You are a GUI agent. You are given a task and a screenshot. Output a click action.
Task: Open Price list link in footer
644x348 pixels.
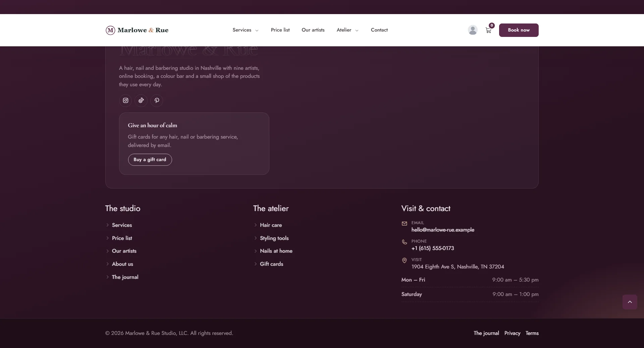pos(122,238)
